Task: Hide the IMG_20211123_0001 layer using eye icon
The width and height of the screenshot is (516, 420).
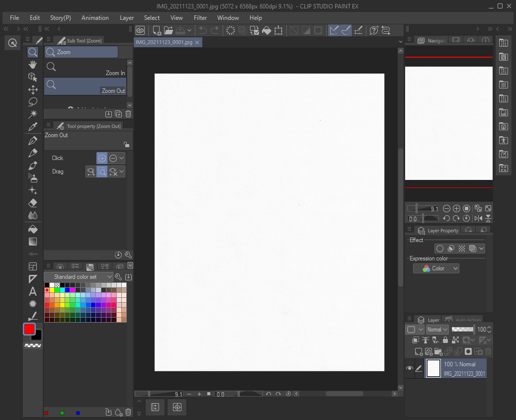Action: (x=410, y=368)
